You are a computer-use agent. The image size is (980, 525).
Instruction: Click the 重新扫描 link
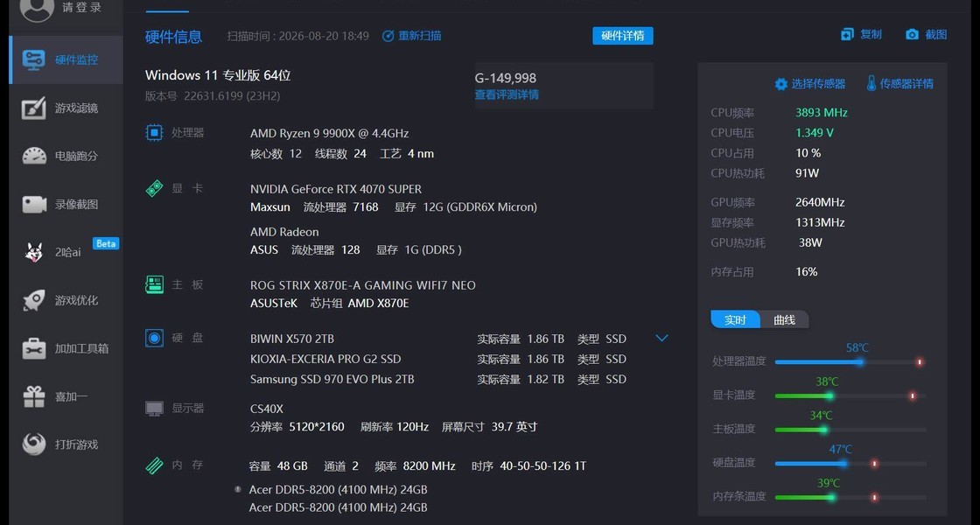(x=420, y=36)
